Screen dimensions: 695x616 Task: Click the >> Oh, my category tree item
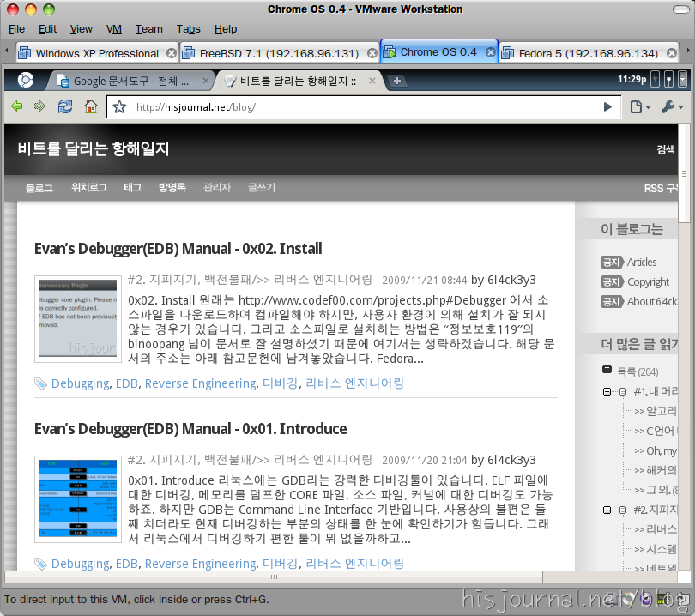pyautogui.click(x=656, y=451)
